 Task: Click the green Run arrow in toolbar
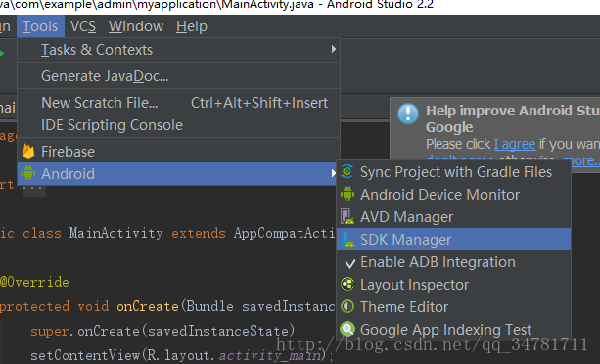[x=2, y=53]
